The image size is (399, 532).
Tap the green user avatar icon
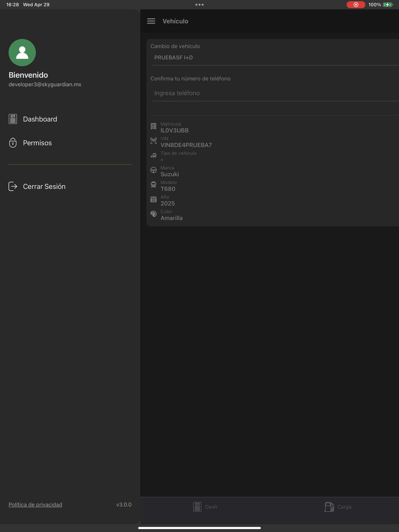click(x=22, y=52)
